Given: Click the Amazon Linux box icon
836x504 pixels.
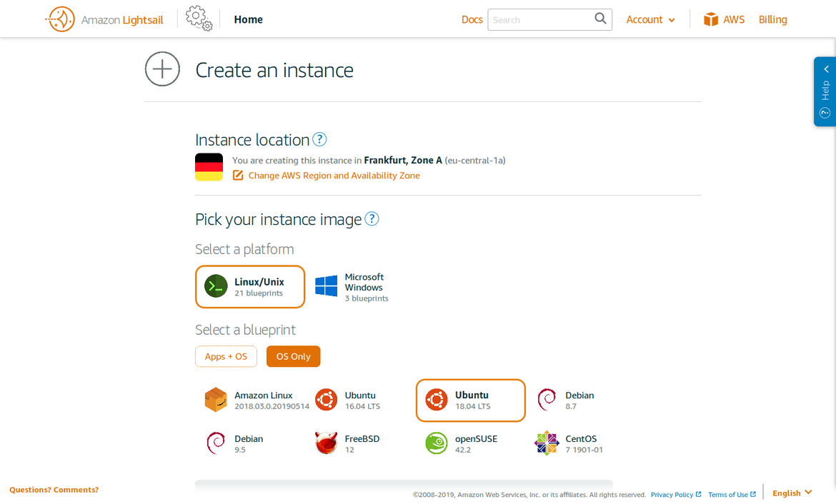Looking at the screenshot, I should [x=216, y=400].
